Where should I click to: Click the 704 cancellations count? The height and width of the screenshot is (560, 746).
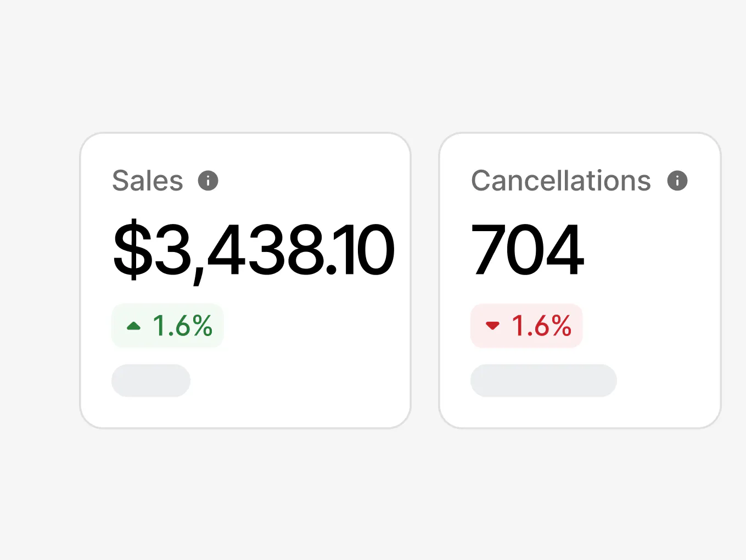coord(528,250)
